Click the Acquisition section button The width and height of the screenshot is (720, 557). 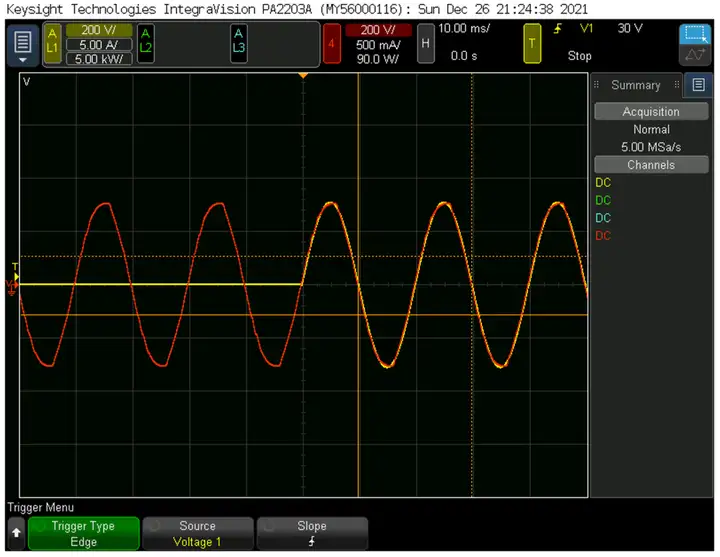[651, 112]
